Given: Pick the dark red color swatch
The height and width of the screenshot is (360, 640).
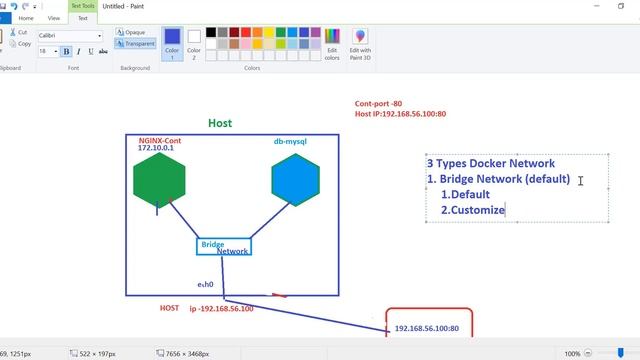Looking at the screenshot, I should 234,32.
